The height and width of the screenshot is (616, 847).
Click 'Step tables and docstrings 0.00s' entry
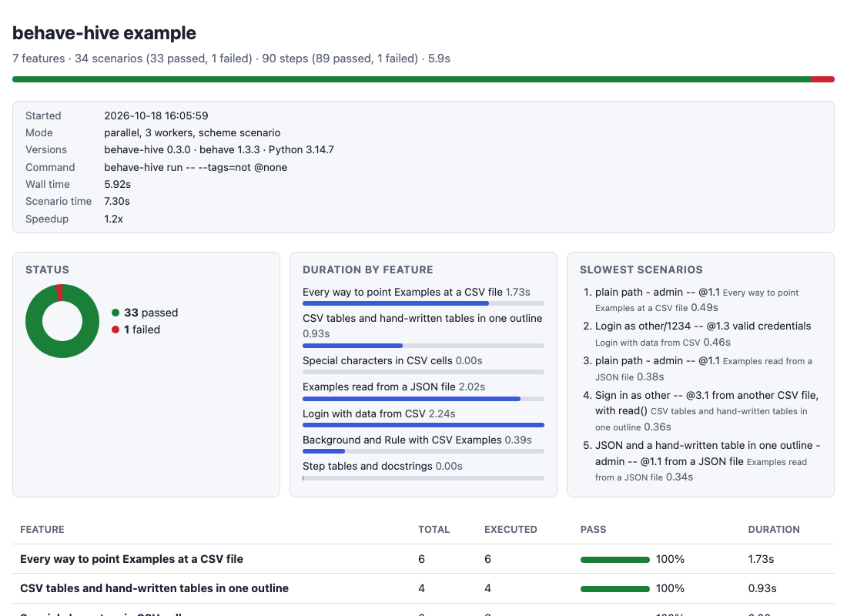click(x=383, y=467)
